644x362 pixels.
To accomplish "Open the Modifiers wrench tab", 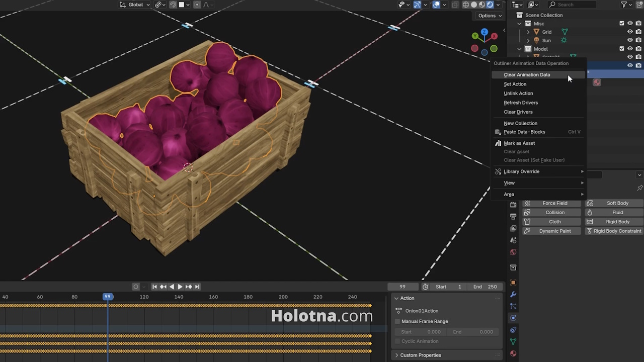I will [x=513, y=294].
